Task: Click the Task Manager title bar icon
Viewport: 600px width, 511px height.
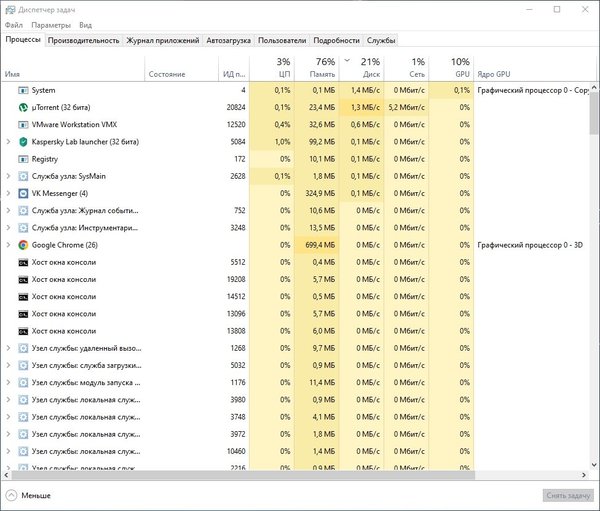Action: pyautogui.click(x=10, y=10)
